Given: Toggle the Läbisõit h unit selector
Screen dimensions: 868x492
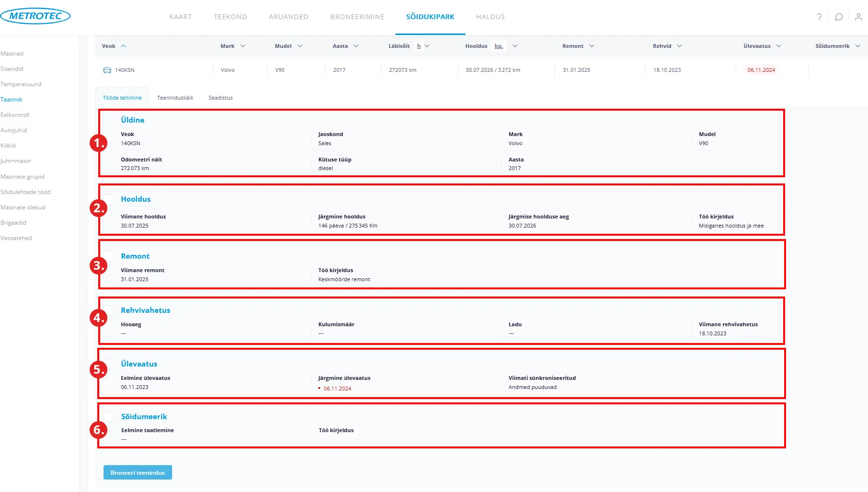Looking at the screenshot, I should 419,46.
